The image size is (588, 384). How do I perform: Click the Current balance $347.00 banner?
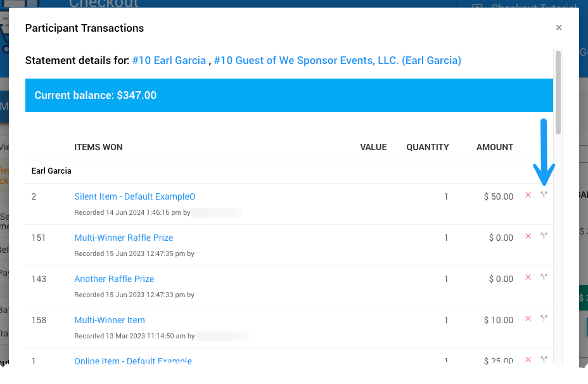pyautogui.click(x=289, y=96)
